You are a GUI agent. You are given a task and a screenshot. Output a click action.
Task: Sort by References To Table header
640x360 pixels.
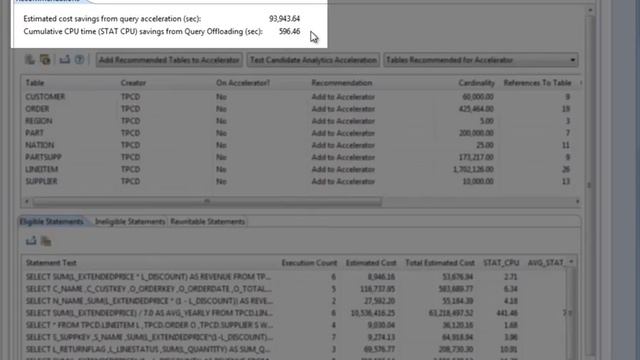(537, 83)
